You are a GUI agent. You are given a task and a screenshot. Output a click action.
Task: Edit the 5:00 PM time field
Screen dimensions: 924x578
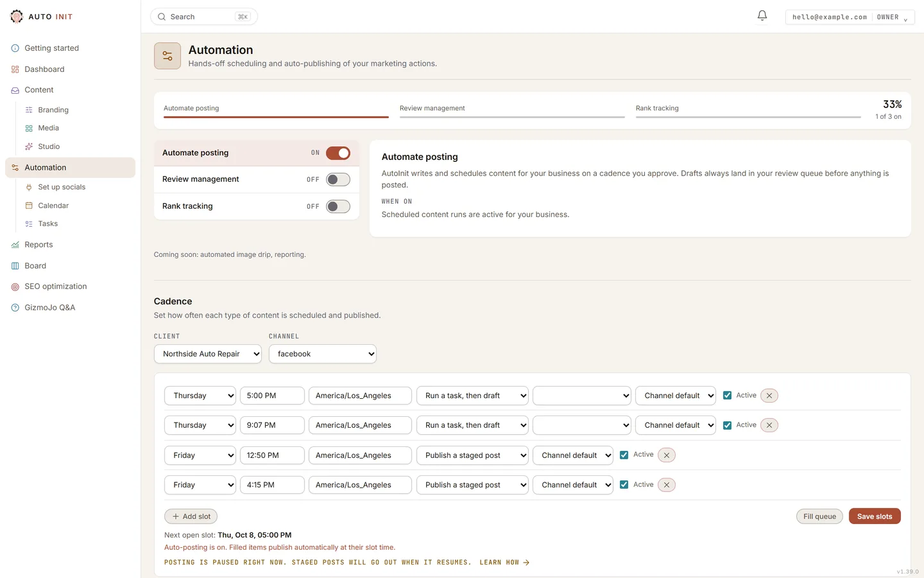[x=272, y=396]
